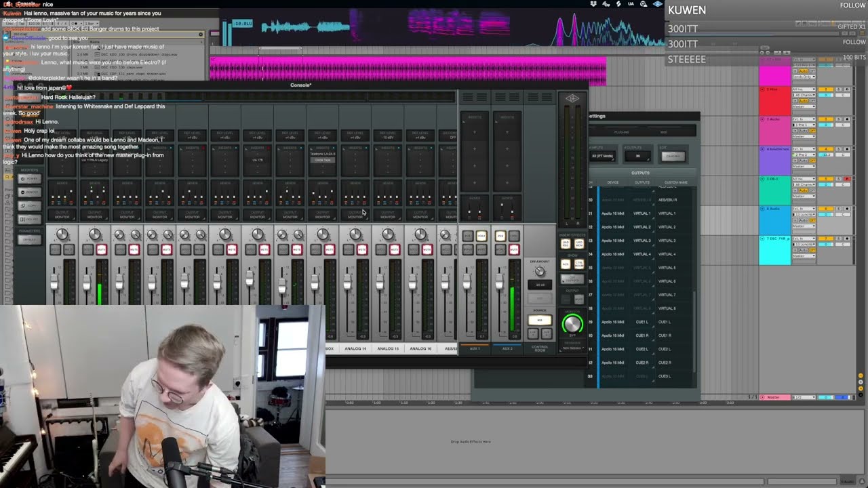Screen dimensions: 868x488
Task: Set the 3 Audio track monitor to In
Action: (x=796, y=130)
